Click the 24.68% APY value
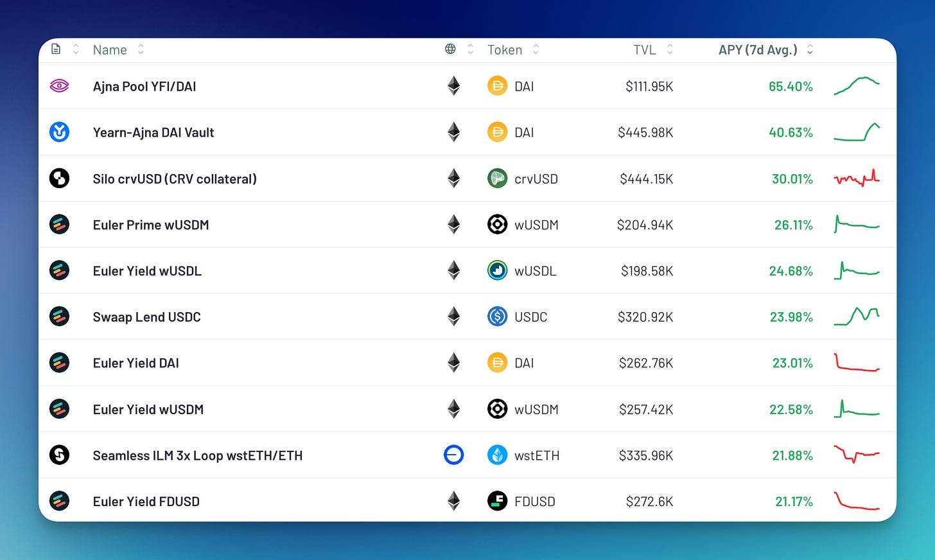The width and height of the screenshot is (935, 560). 791,271
